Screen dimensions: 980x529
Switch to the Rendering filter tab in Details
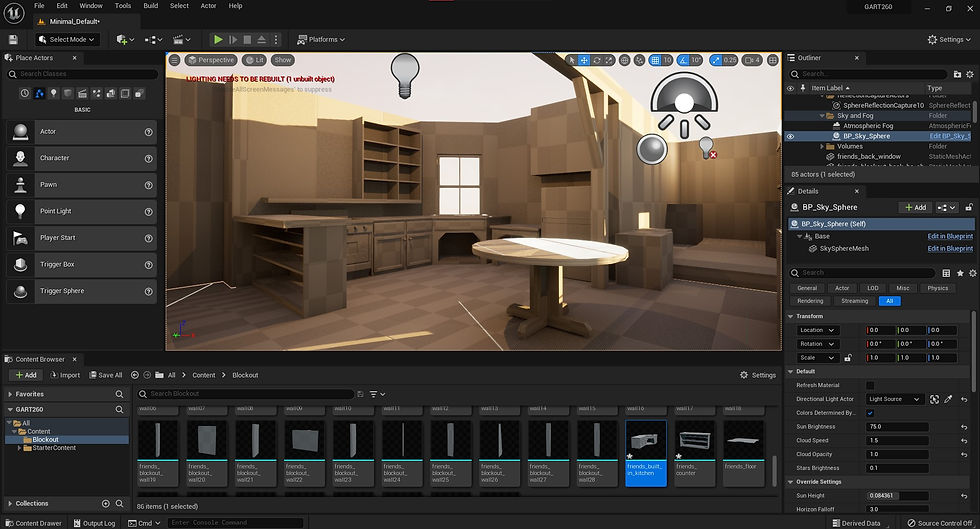810,301
